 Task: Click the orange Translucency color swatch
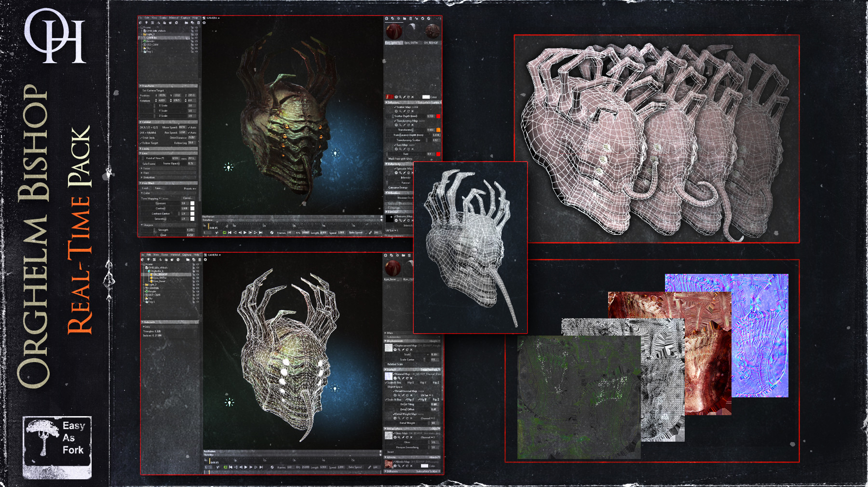[x=438, y=130]
